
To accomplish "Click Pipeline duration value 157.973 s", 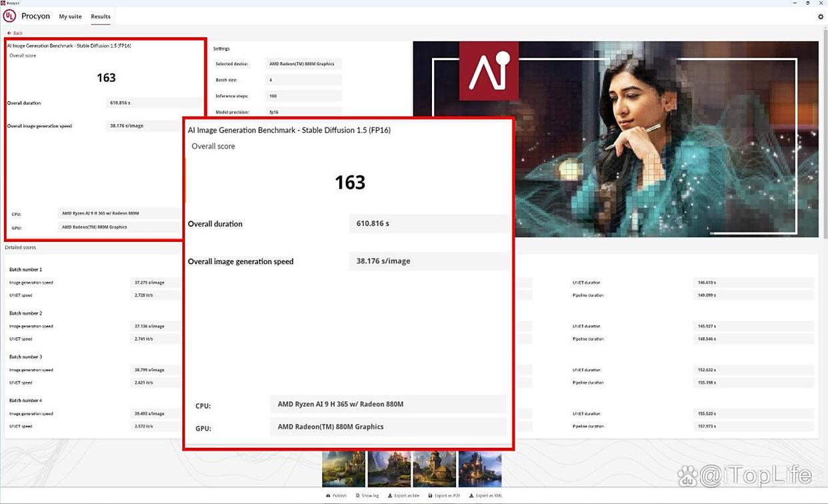I will pos(753,427).
